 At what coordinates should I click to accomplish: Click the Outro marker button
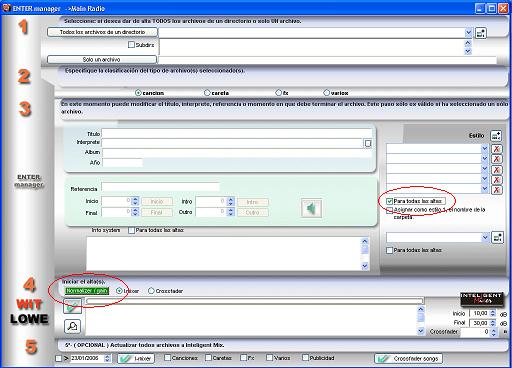click(x=253, y=212)
